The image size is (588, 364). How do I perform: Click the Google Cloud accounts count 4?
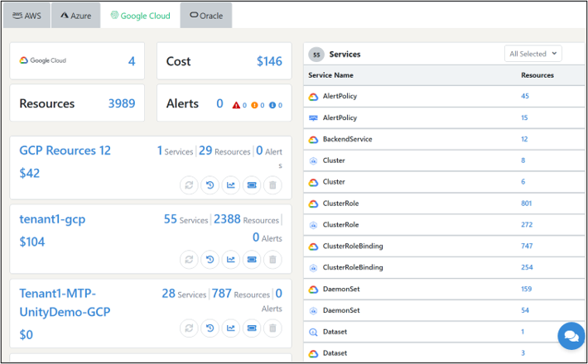click(x=132, y=61)
